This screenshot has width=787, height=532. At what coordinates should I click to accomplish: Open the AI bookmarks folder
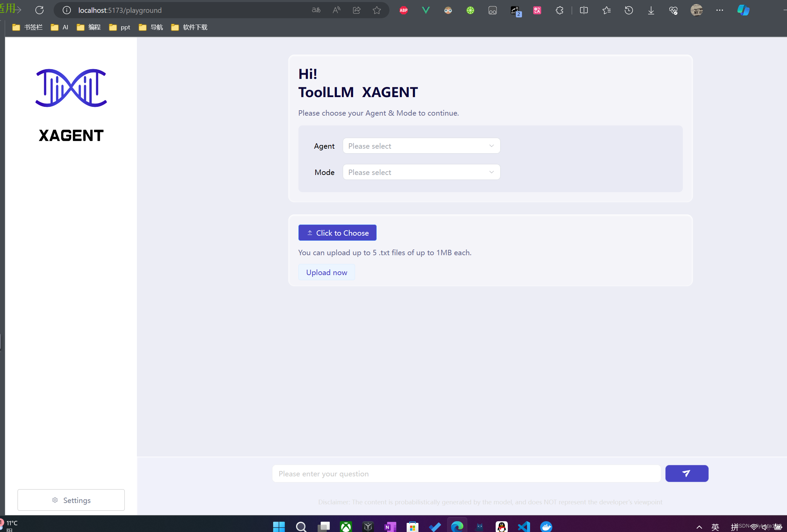click(59, 27)
